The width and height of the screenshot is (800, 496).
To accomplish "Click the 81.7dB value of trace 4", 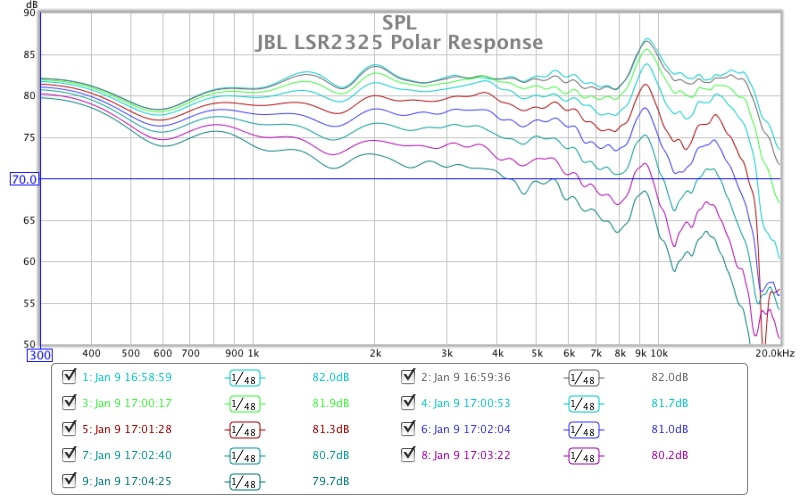I will point(669,403).
